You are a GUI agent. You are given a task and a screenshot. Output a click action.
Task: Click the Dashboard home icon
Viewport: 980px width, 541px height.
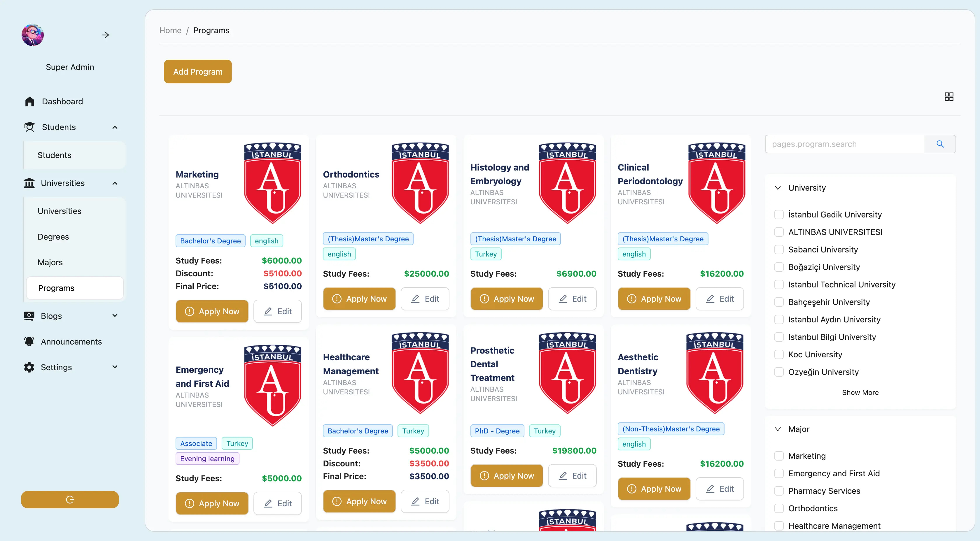click(x=30, y=101)
